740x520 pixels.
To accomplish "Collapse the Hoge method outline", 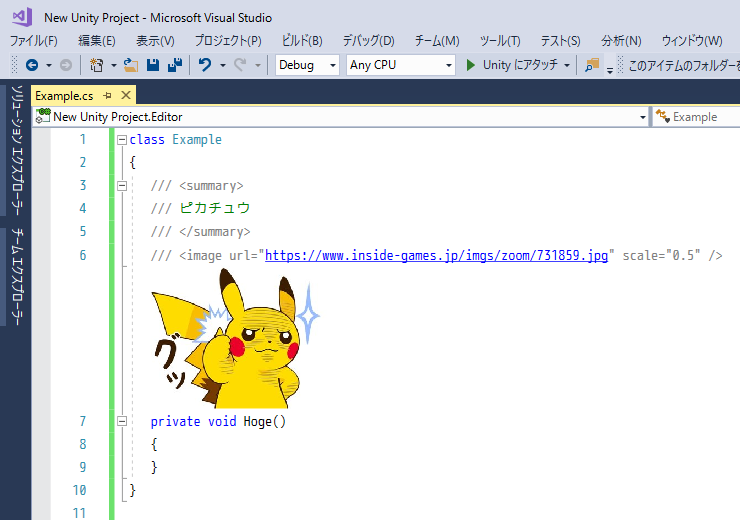I will 122,421.
